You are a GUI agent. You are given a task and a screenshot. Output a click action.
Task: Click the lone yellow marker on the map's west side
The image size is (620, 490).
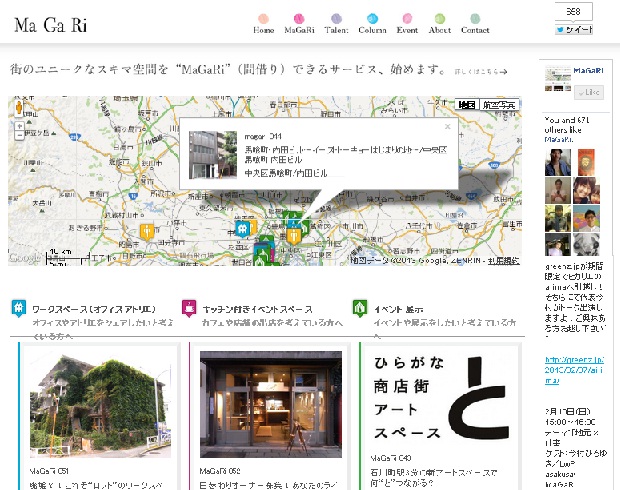(147, 232)
